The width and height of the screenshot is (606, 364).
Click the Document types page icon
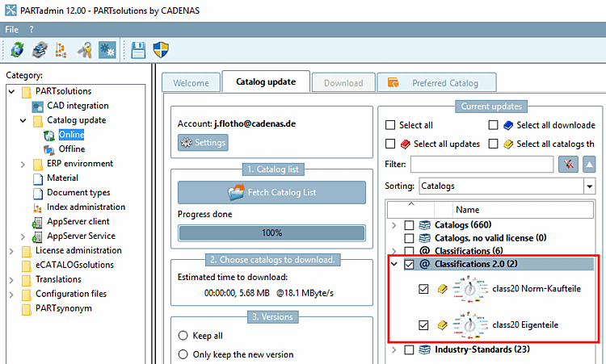[38, 193]
